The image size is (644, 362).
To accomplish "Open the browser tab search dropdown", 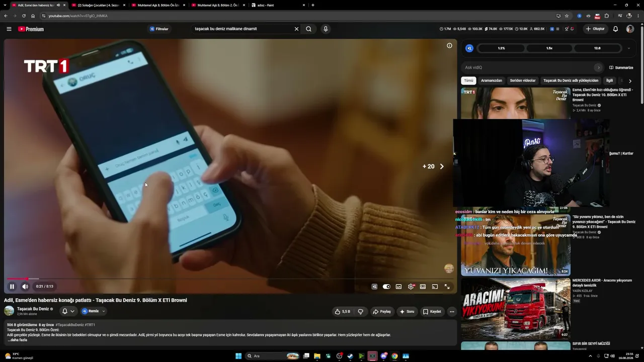I will click(6, 5).
